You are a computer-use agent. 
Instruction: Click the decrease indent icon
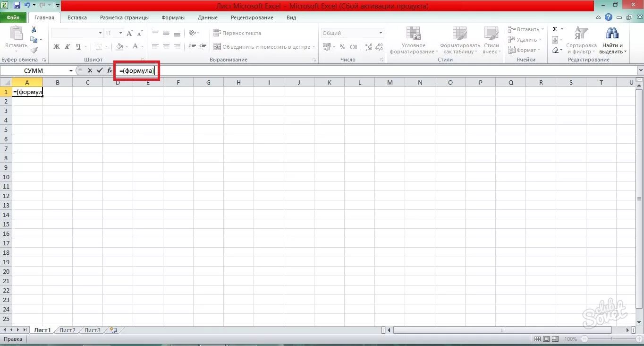(x=192, y=47)
